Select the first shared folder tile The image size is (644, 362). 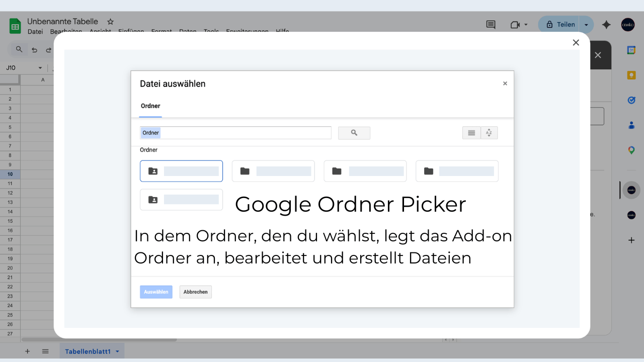[x=181, y=171]
